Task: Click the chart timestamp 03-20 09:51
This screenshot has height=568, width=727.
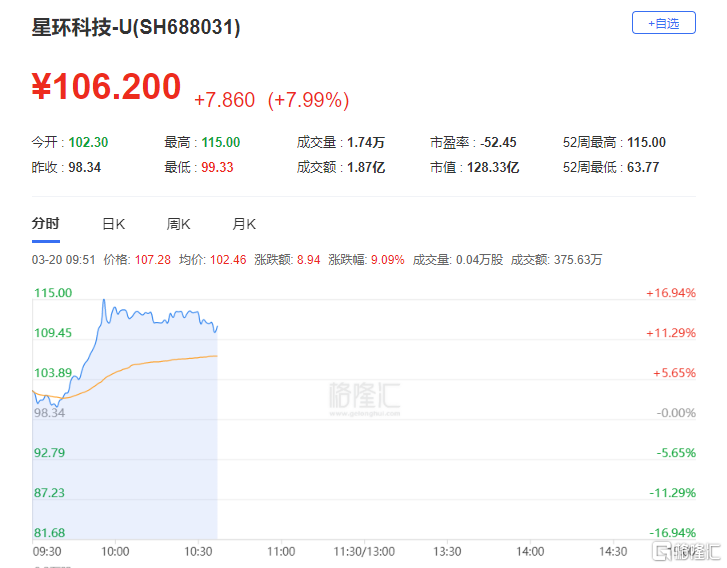Action: 64,259
